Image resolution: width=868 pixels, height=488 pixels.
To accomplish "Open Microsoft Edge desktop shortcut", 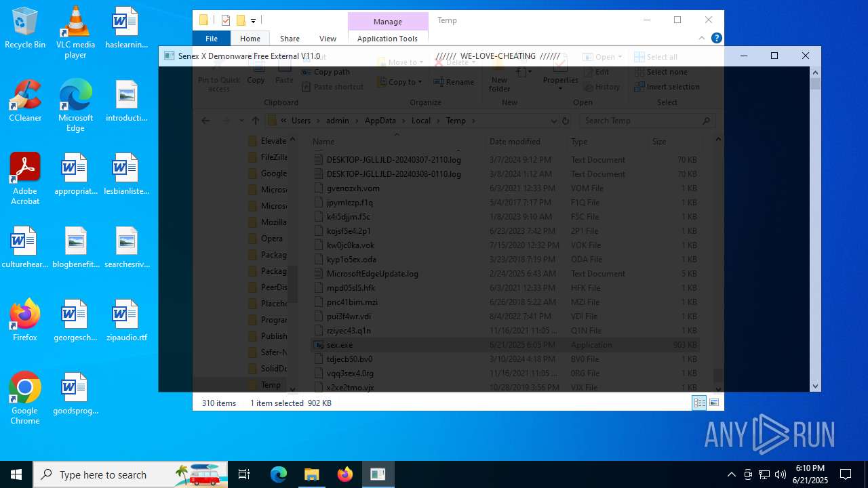I will click(75, 105).
